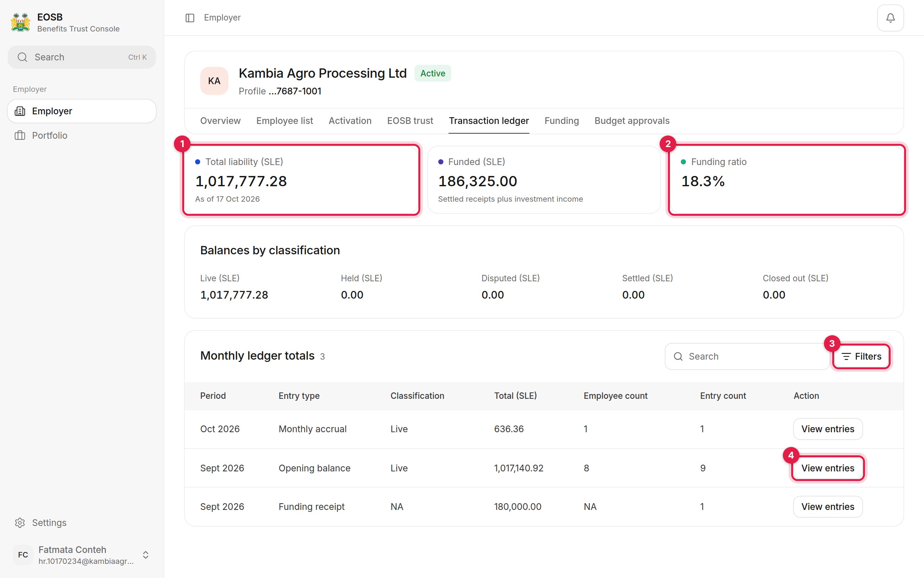Screen dimensions: 924x578
Task: Click the Period column header
Action: 213,396
